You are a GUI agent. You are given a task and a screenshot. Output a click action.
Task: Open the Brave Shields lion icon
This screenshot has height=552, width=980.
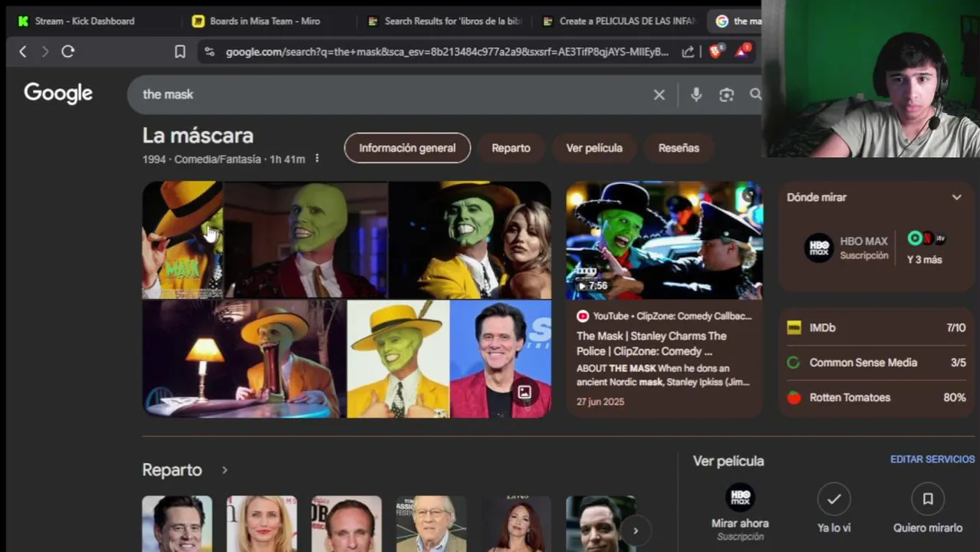[716, 51]
